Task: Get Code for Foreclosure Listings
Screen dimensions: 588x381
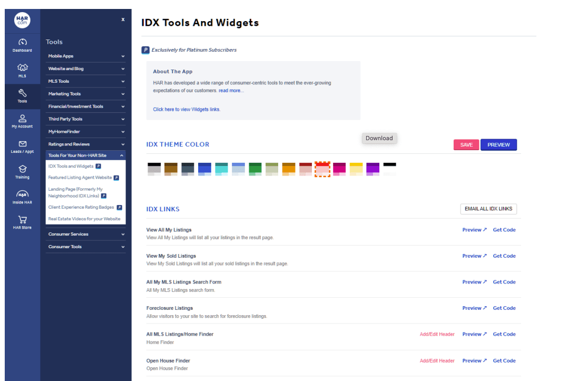Action: coord(504,308)
